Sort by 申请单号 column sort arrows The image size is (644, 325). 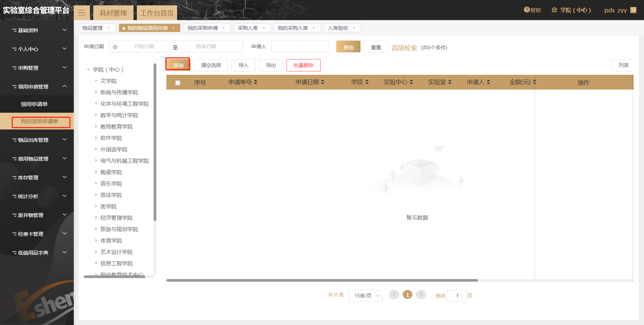[256, 82]
